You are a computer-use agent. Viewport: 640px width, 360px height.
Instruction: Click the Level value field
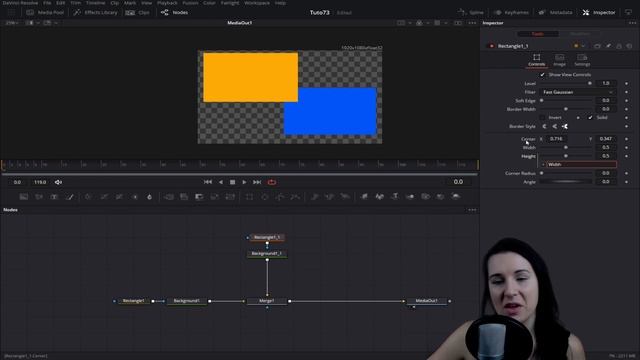(606, 83)
